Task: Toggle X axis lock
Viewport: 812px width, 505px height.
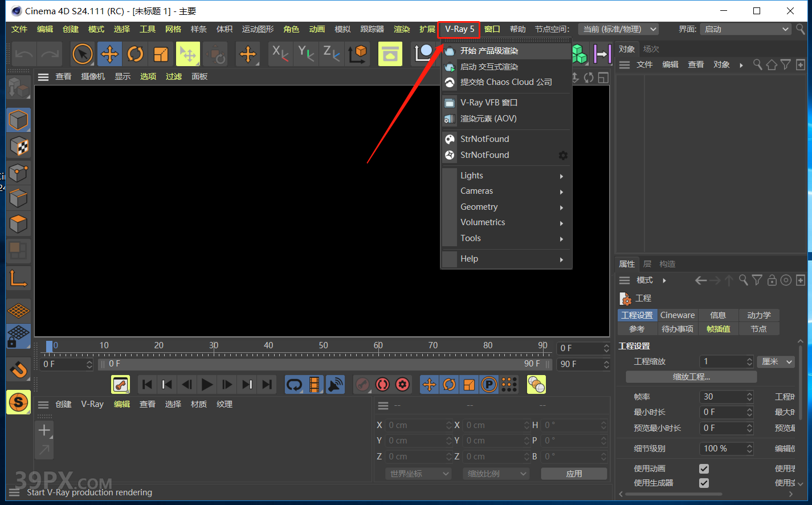Action: point(280,54)
